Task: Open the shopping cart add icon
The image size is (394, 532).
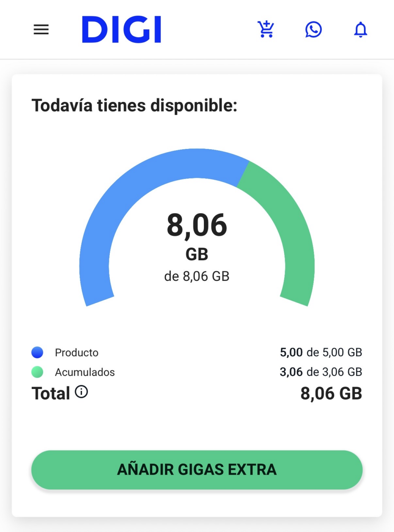Action: click(x=266, y=29)
